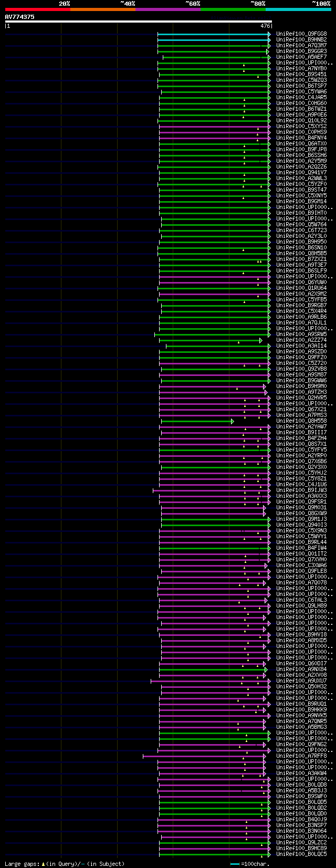
Task: Click the cyan alignment bar for Q9FGG8
Action: (x=213, y=34)
